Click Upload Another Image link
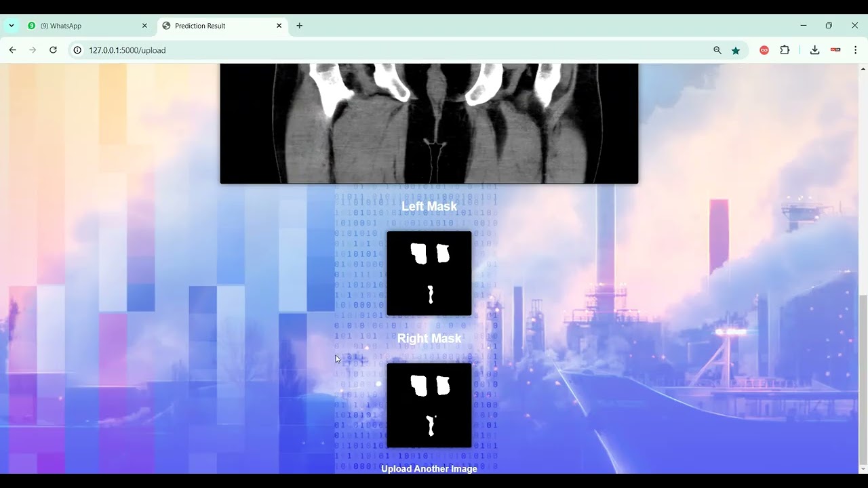 point(429,468)
